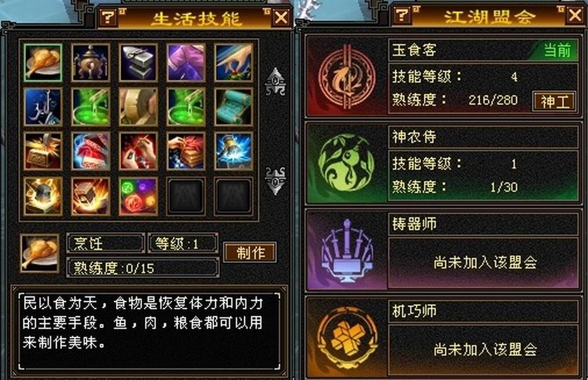
Task: Select the fishing hook skill icon
Action: click(42, 107)
